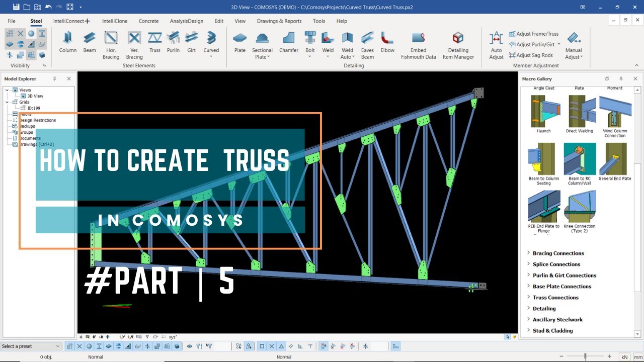Pick the Plate detailing tool
Image resolution: width=644 pixels, height=362 pixels.
[240, 42]
